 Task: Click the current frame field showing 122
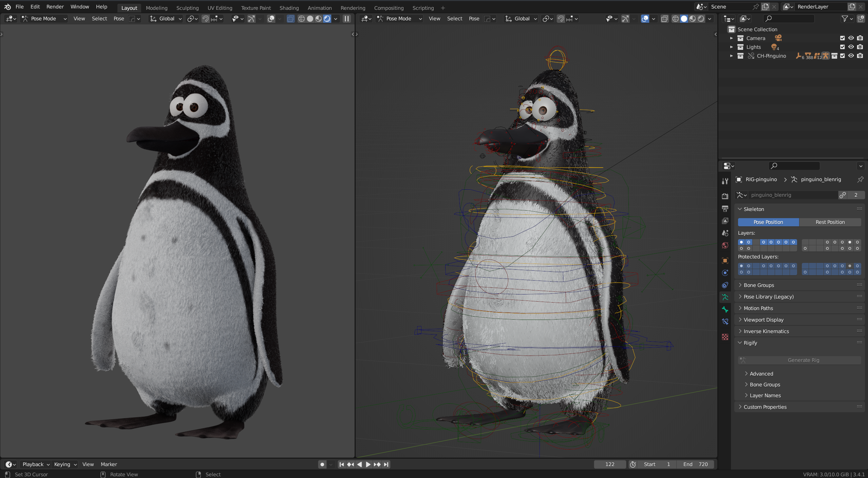coord(609,464)
